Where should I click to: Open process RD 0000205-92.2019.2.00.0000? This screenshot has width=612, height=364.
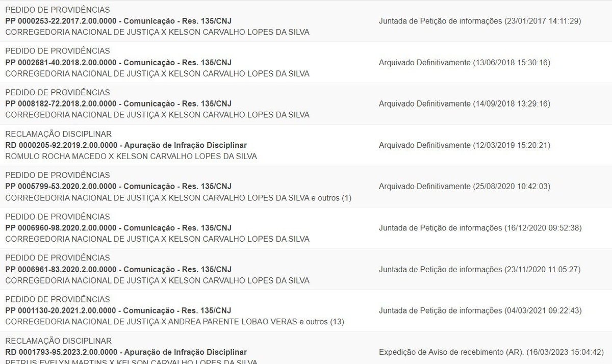(x=126, y=145)
